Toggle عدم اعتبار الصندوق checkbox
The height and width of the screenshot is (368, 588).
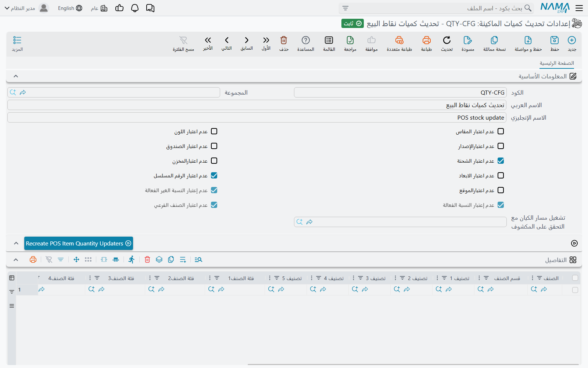214,146
